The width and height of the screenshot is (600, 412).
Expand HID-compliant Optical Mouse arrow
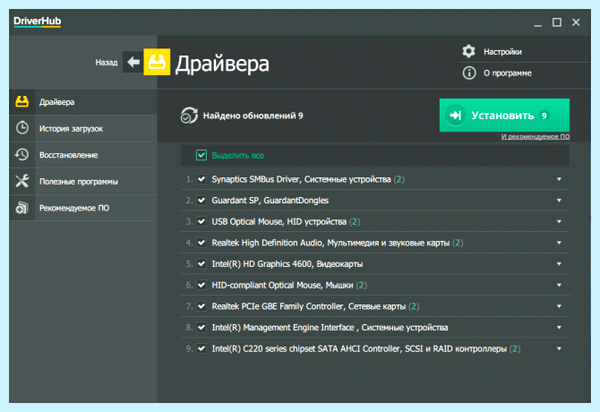pyautogui.click(x=559, y=285)
